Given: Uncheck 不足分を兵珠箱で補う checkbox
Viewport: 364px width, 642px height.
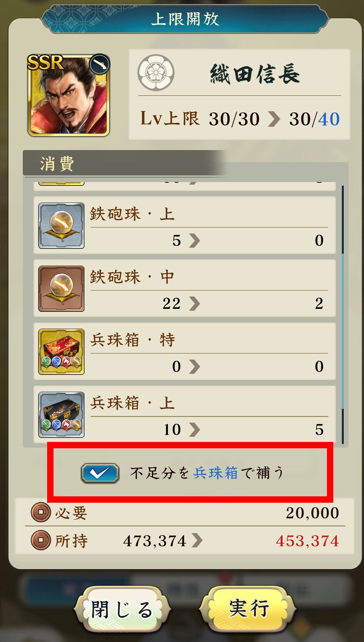Looking at the screenshot, I should [100, 473].
